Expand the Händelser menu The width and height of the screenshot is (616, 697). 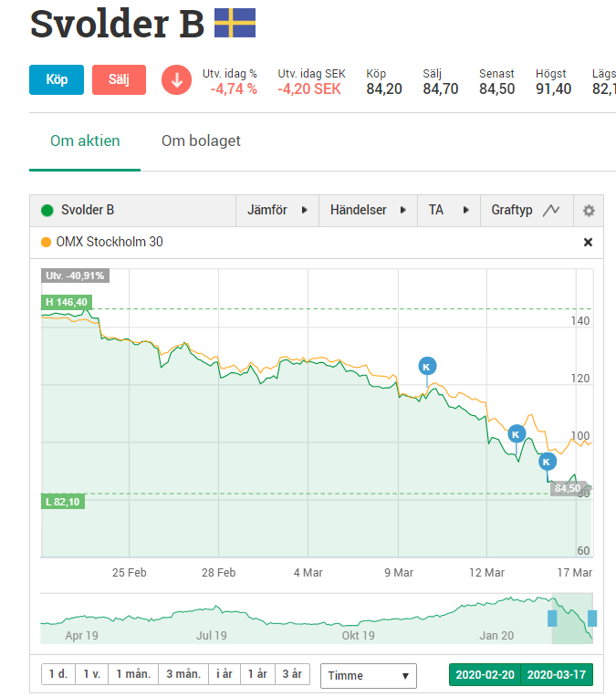(368, 210)
